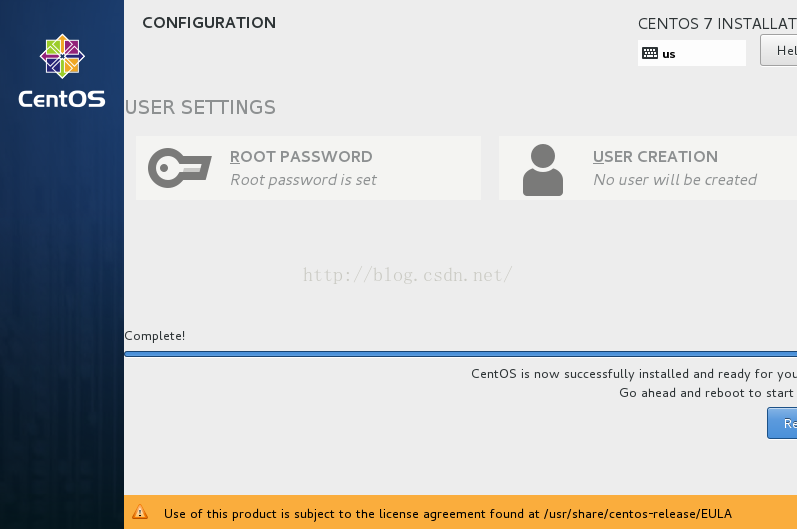Click the Complete! status label
797x529 pixels.
(x=155, y=336)
